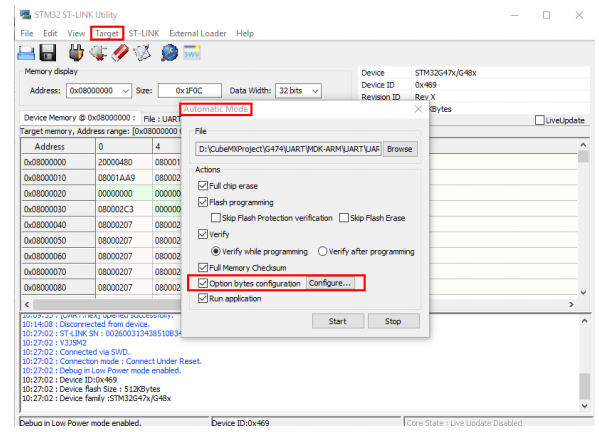Click the Start button
Screen dimensions: 599x432
pos(338,321)
